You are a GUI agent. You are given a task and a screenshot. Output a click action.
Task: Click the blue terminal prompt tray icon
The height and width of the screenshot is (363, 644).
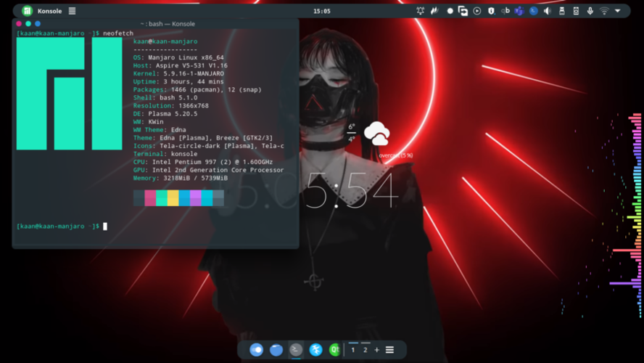534,11
